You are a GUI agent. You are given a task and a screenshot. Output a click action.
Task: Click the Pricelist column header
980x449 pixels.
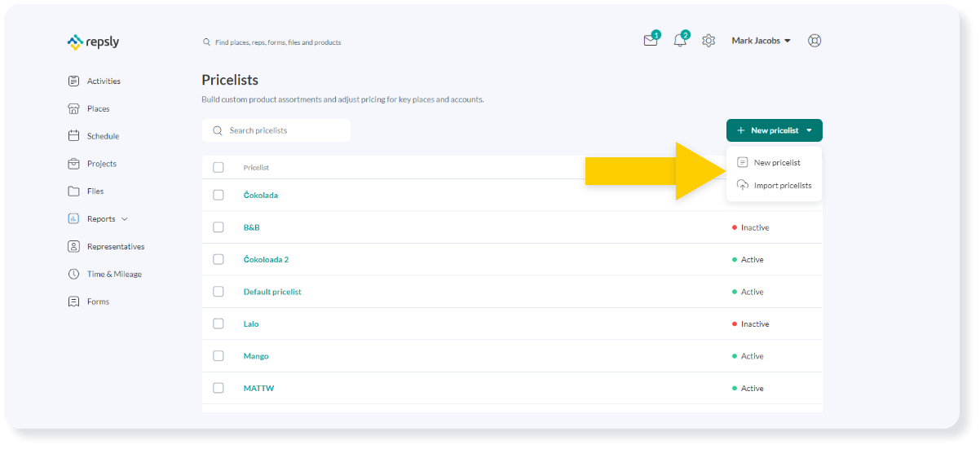pos(256,167)
